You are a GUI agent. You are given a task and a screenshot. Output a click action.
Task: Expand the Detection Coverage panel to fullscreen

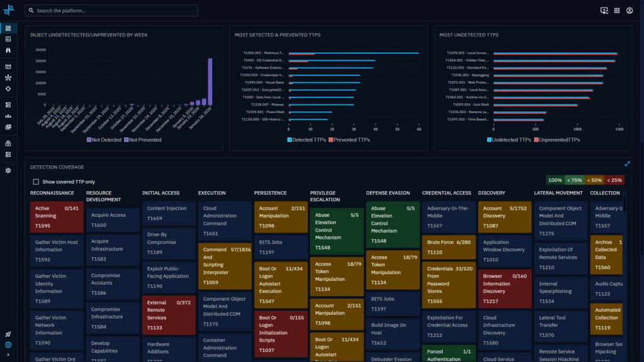coord(627,164)
